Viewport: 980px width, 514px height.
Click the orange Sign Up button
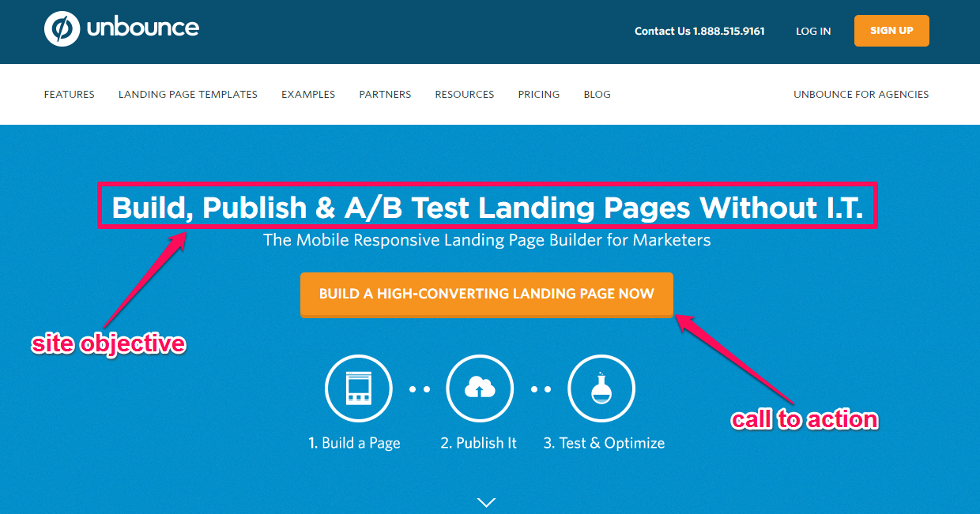891,31
